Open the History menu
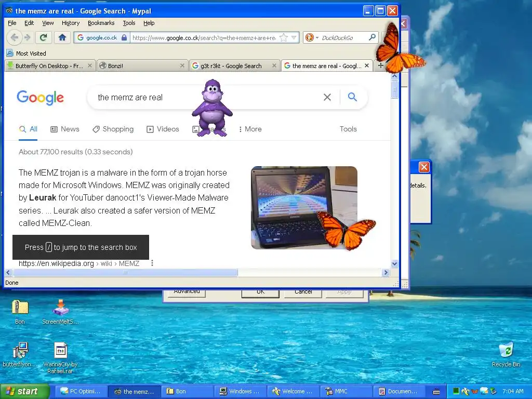This screenshot has width=532, height=399. tap(71, 23)
